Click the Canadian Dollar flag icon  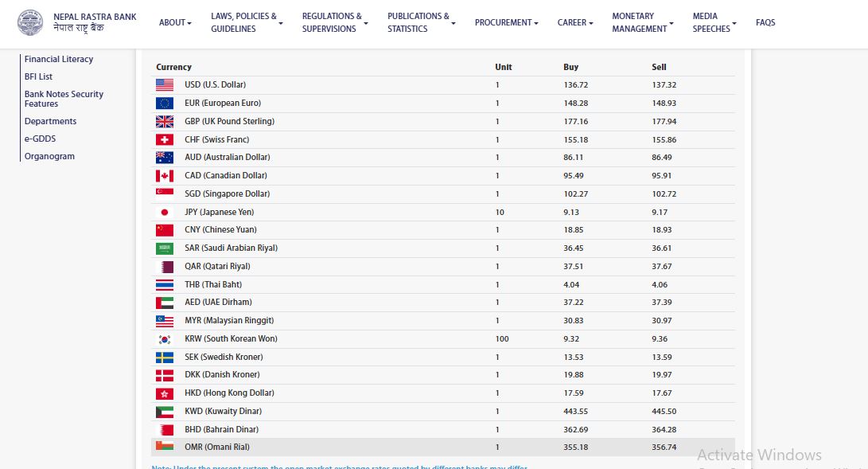pos(165,176)
